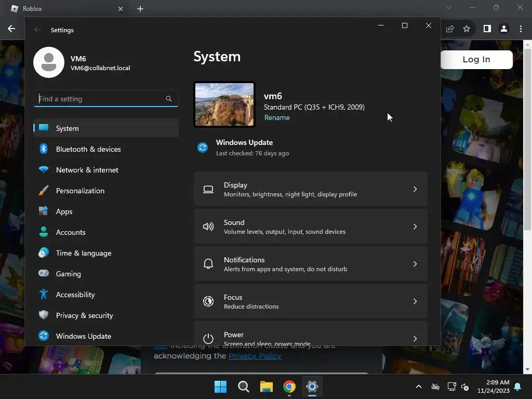Click Chrome page vertical scrollbar
Viewport: 532px width, 399px height.
pyautogui.click(x=527, y=140)
